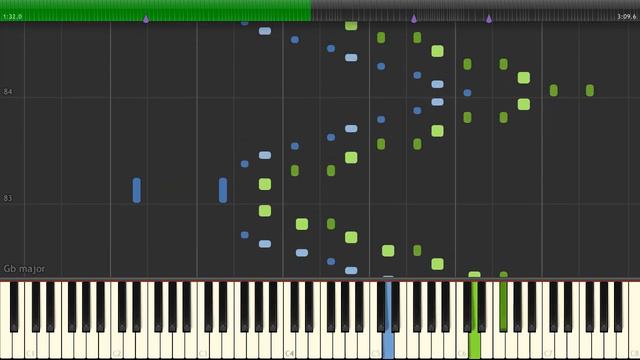Click the bright green highlighted white key
Screen dimensions: 640x360
474,345
